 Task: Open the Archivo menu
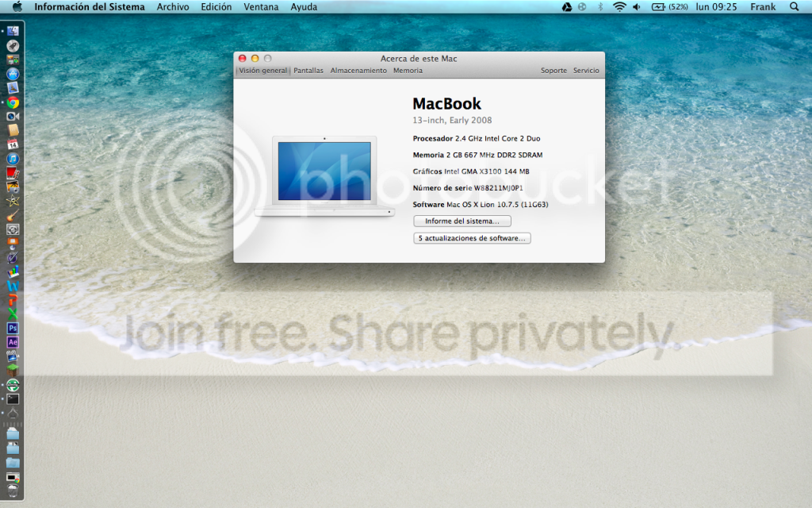coord(173,7)
